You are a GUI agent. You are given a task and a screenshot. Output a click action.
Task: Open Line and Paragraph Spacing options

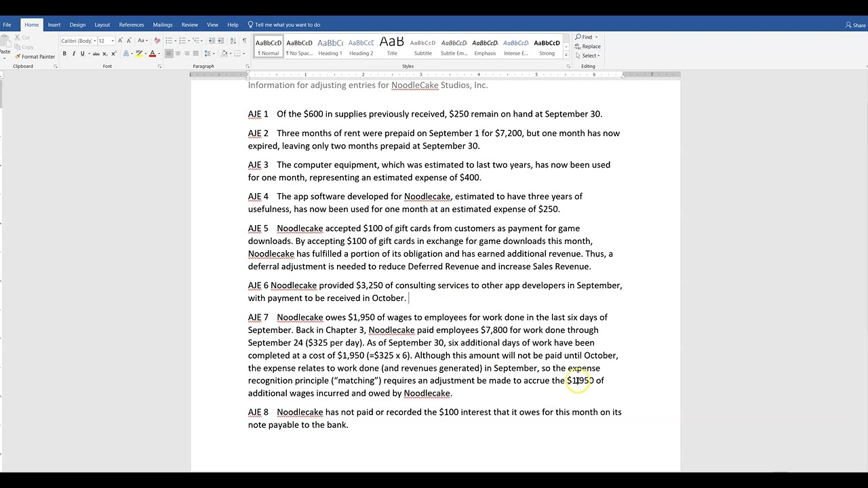click(x=208, y=54)
